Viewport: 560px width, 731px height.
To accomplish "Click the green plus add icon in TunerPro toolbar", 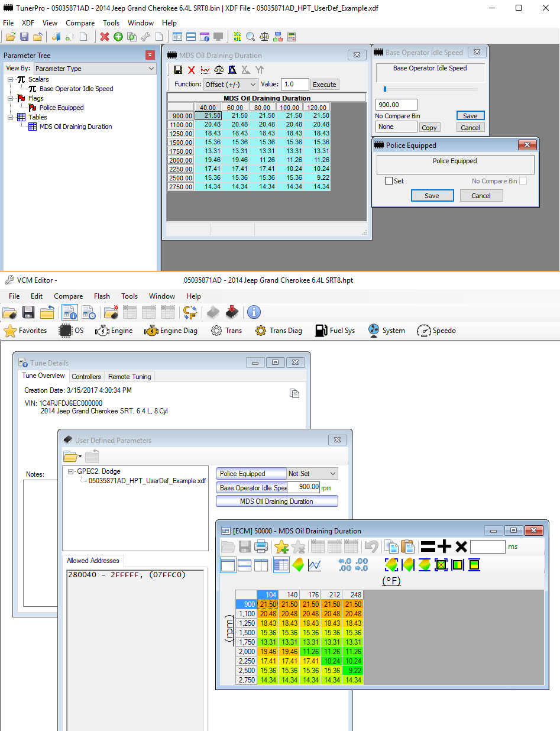I will click(118, 37).
